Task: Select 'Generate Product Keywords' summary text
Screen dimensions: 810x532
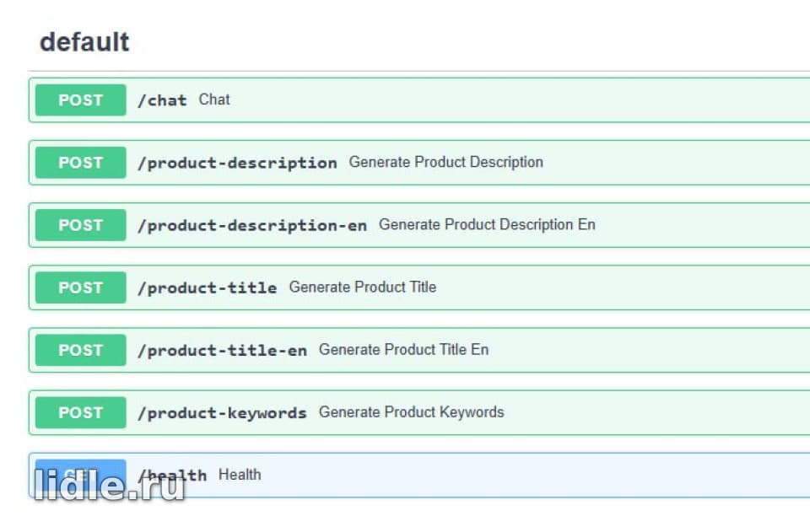Action: tap(411, 411)
